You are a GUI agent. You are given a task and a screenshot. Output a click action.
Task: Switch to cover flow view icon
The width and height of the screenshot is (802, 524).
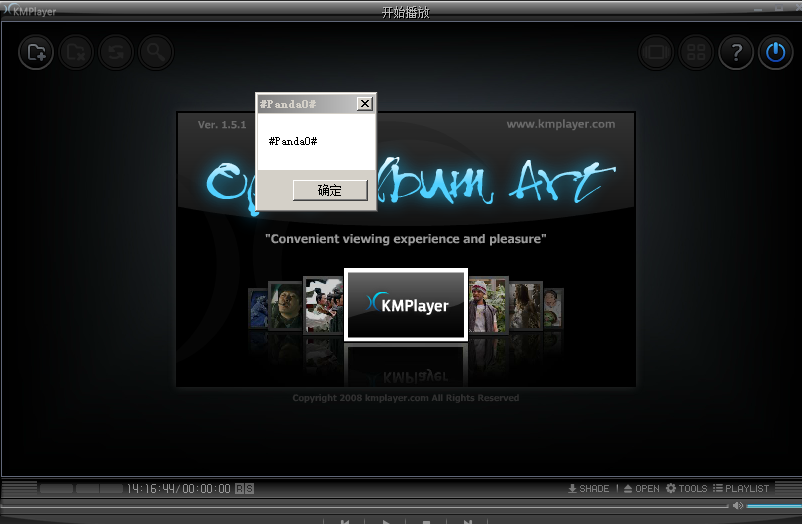pos(656,52)
